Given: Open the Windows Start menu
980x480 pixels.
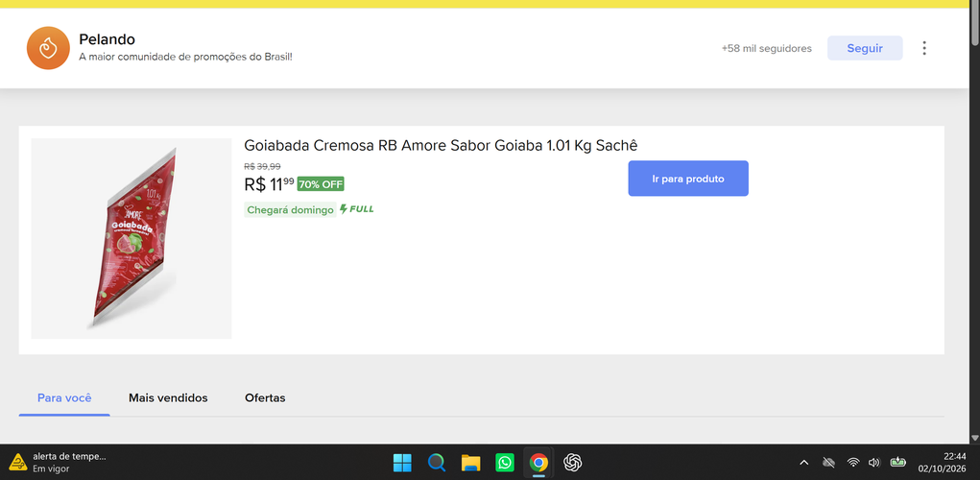Looking at the screenshot, I should [x=402, y=463].
